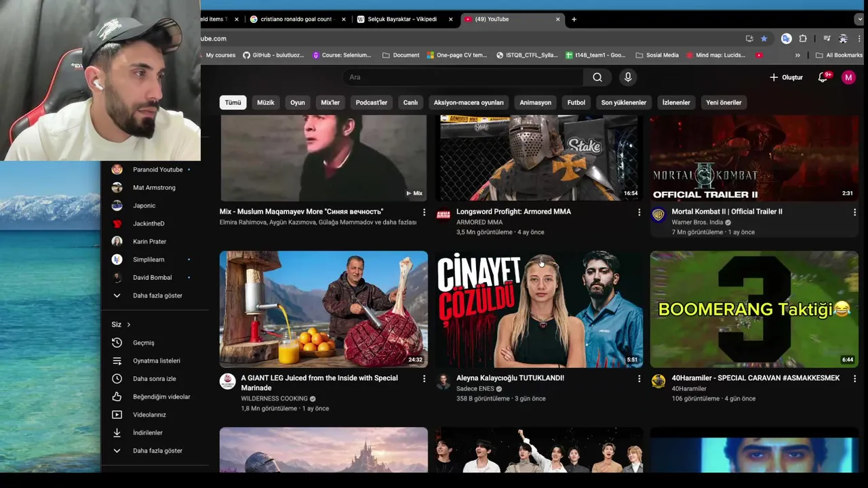This screenshot has width=868, height=488.
Task: Select the Canlı filter chip
Action: 410,102
